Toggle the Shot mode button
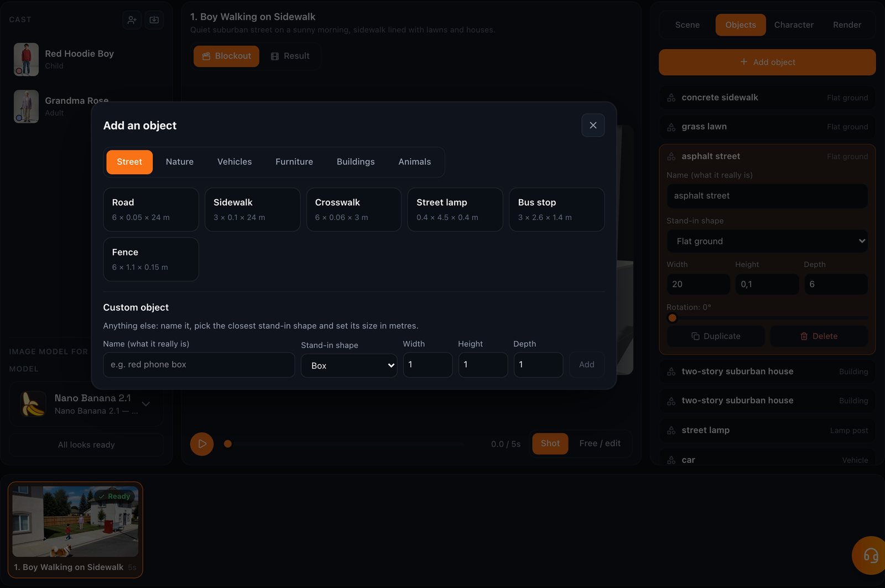This screenshot has width=885, height=588. pyautogui.click(x=550, y=444)
